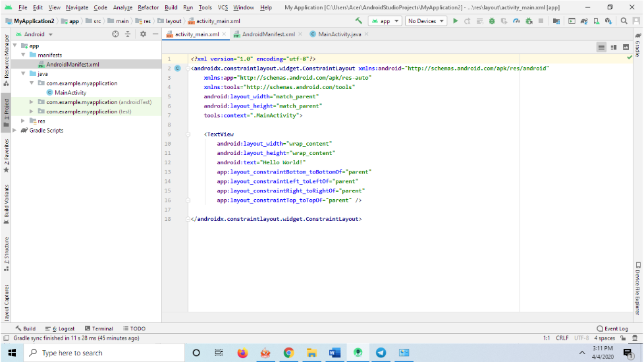Open the Android Profiler gauge icon
The width and height of the screenshot is (644, 362).
[517, 21]
